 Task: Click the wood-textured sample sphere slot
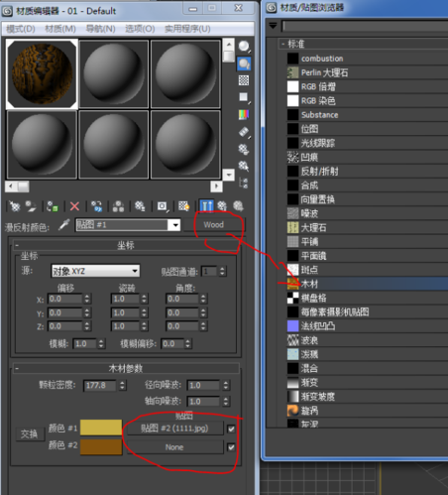[42, 74]
